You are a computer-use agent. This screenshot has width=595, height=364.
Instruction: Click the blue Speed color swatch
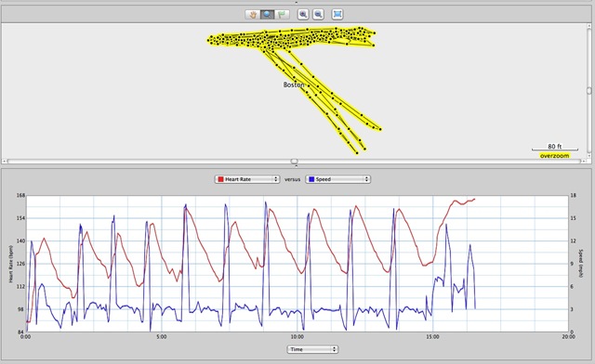(x=311, y=179)
